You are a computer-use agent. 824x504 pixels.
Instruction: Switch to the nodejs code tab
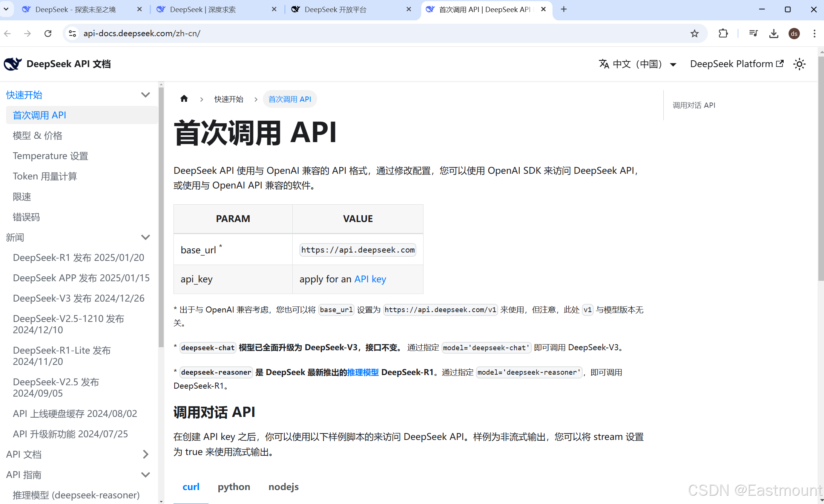pyautogui.click(x=283, y=487)
